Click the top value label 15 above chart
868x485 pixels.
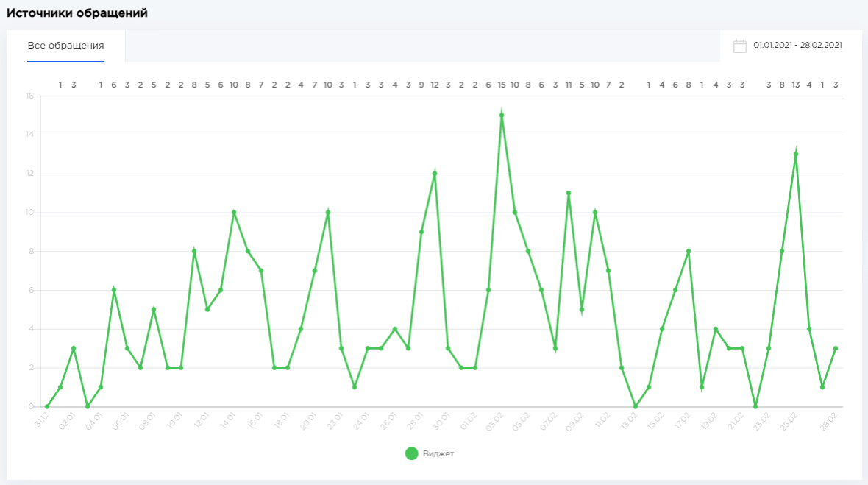[x=502, y=85]
